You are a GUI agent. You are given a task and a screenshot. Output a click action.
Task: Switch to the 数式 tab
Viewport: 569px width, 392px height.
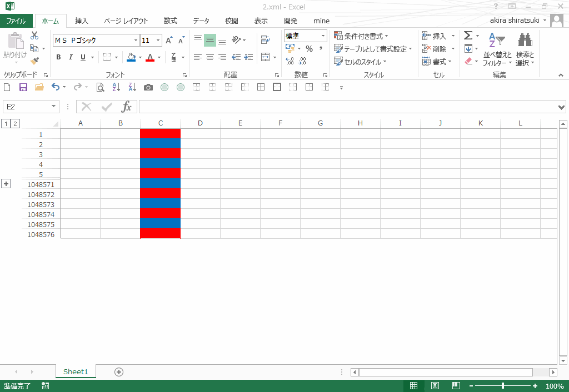click(170, 21)
